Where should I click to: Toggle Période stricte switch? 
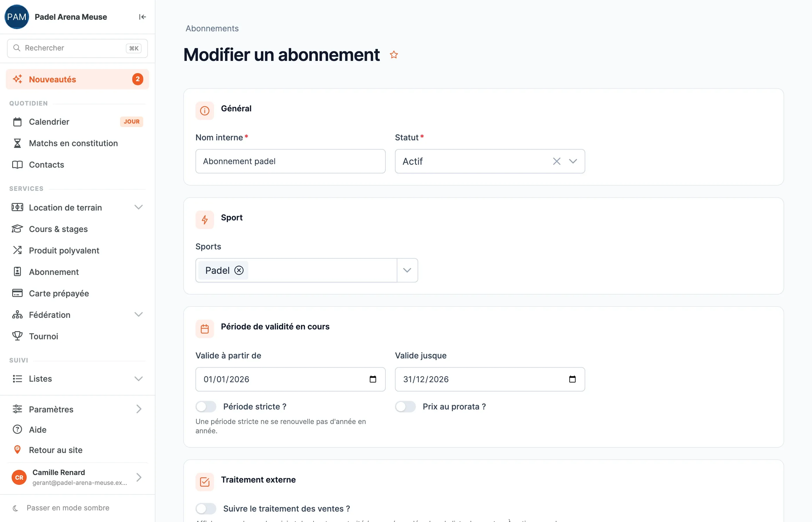point(206,406)
